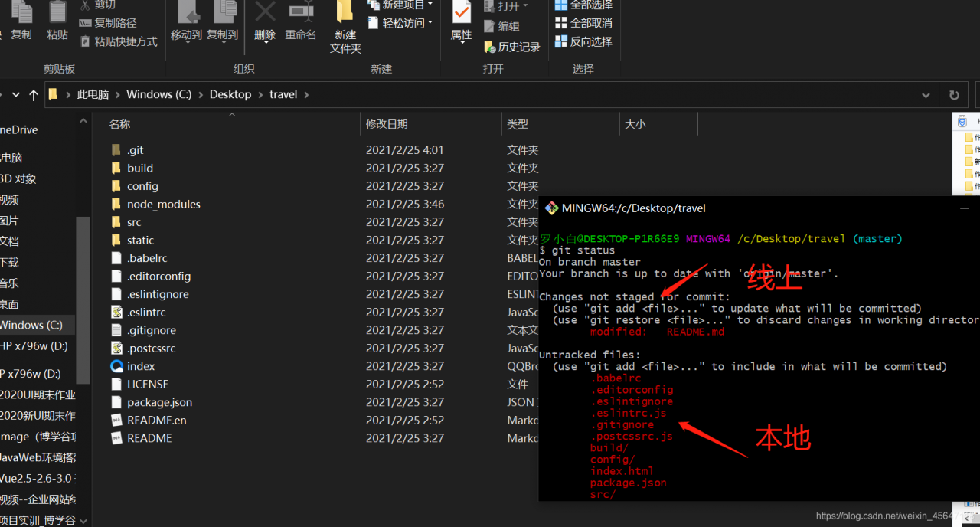Click the index file's browser icon

[116, 366]
